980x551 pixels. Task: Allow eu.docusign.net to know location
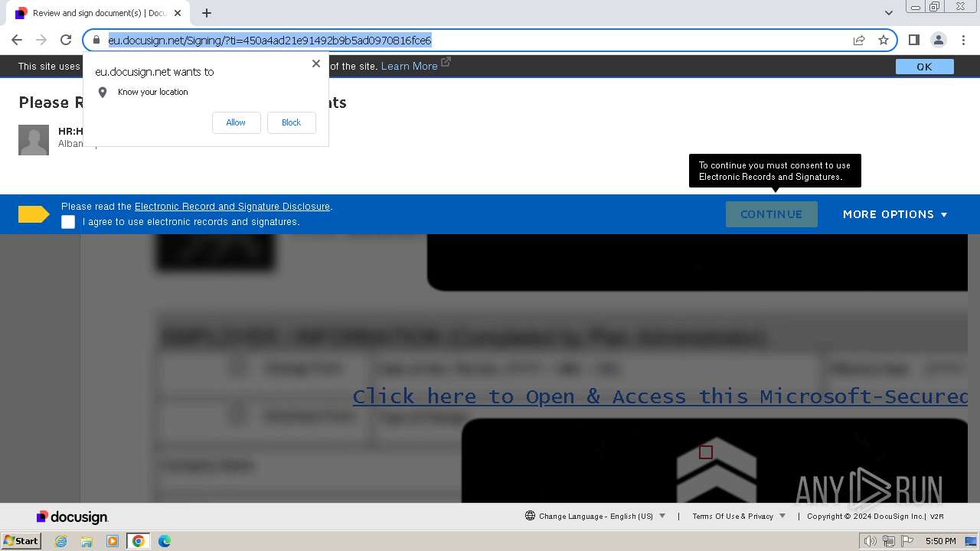236,122
